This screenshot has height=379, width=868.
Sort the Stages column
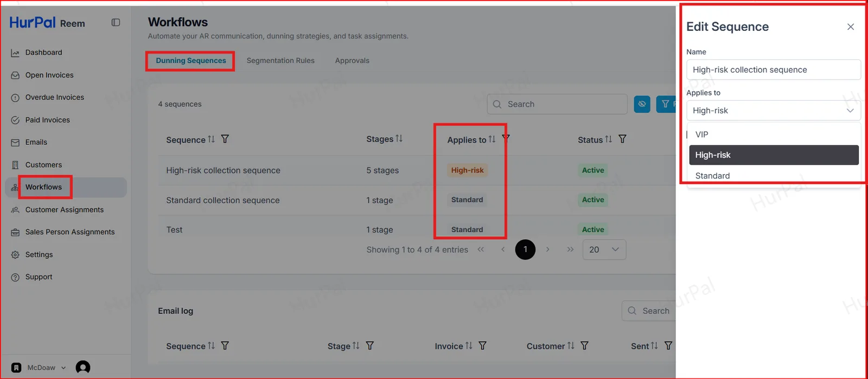tap(399, 139)
